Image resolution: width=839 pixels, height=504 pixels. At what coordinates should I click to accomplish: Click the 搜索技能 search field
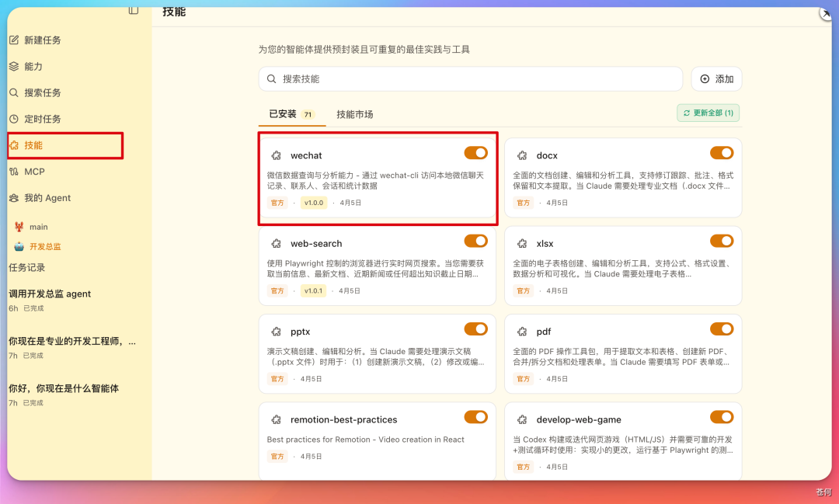click(470, 78)
